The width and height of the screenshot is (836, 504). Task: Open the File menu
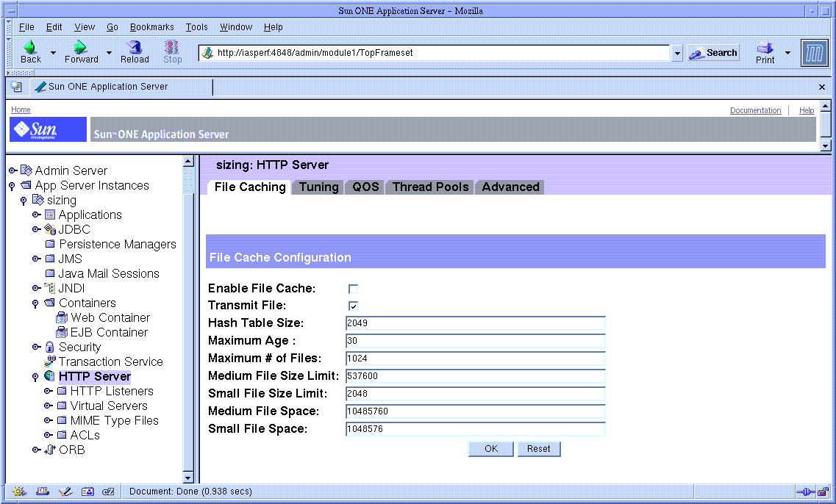pos(26,26)
